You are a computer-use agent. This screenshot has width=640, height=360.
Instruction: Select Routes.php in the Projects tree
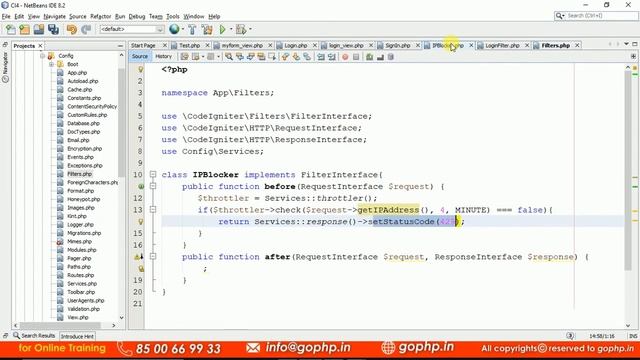pyautogui.click(x=80, y=275)
